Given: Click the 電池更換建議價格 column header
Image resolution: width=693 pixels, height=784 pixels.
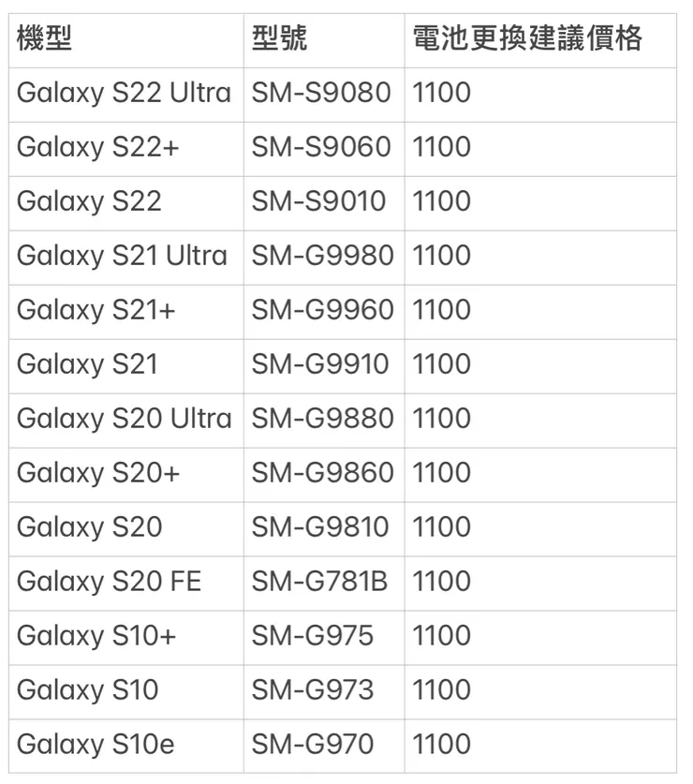Looking at the screenshot, I should [527, 39].
